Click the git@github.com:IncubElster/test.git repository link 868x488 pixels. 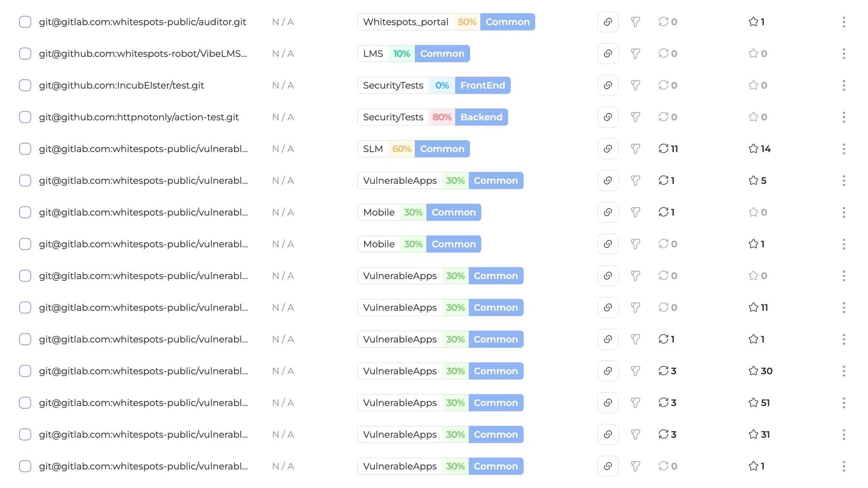coord(121,85)
